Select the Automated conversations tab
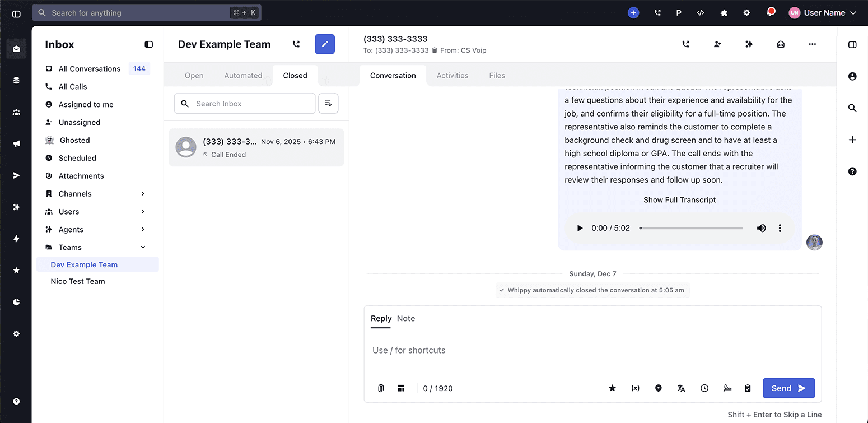 (243, 75)
